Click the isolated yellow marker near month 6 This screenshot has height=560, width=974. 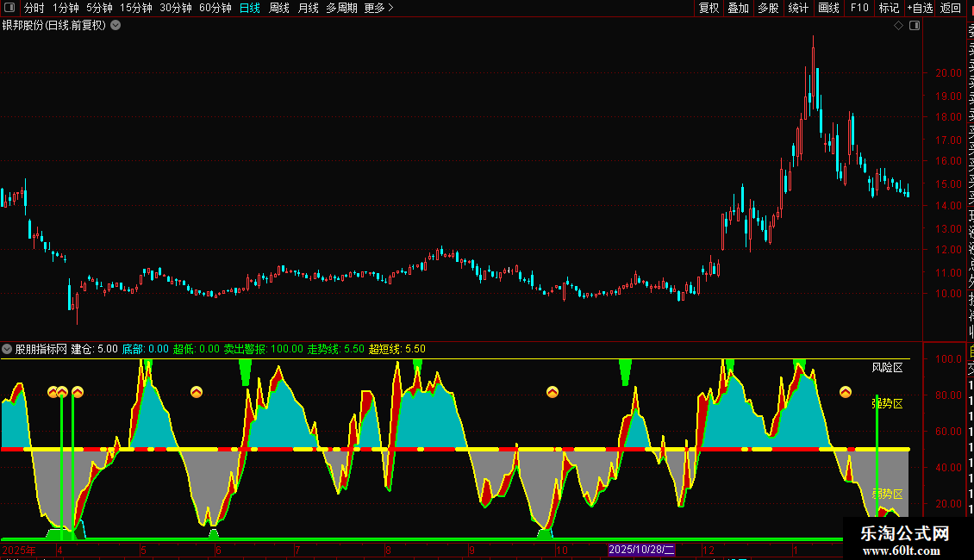click(x=197, y=392)
